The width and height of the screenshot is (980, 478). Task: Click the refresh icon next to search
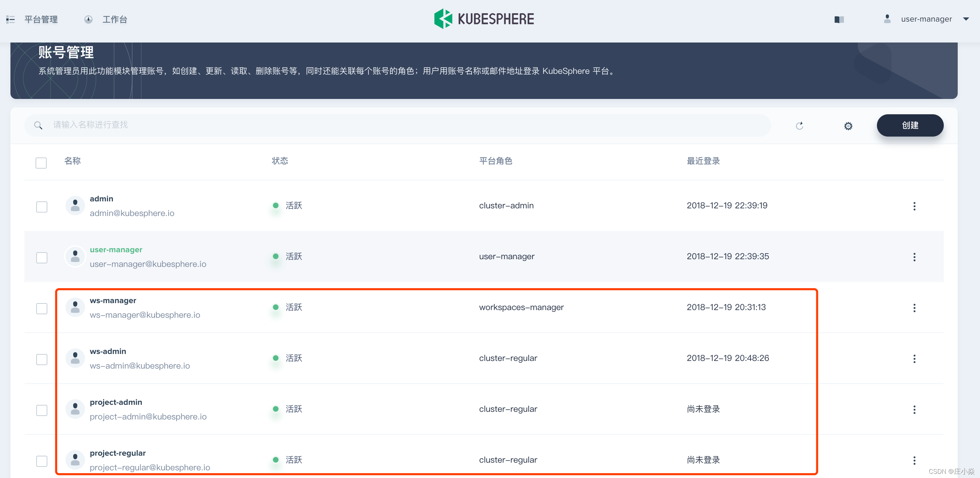(x=799, y=125)
